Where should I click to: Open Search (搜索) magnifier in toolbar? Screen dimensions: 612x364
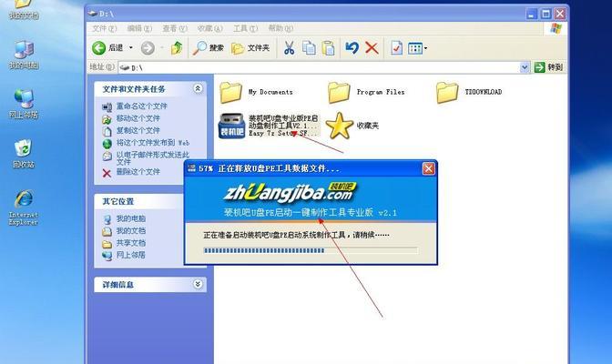point(199,48)
